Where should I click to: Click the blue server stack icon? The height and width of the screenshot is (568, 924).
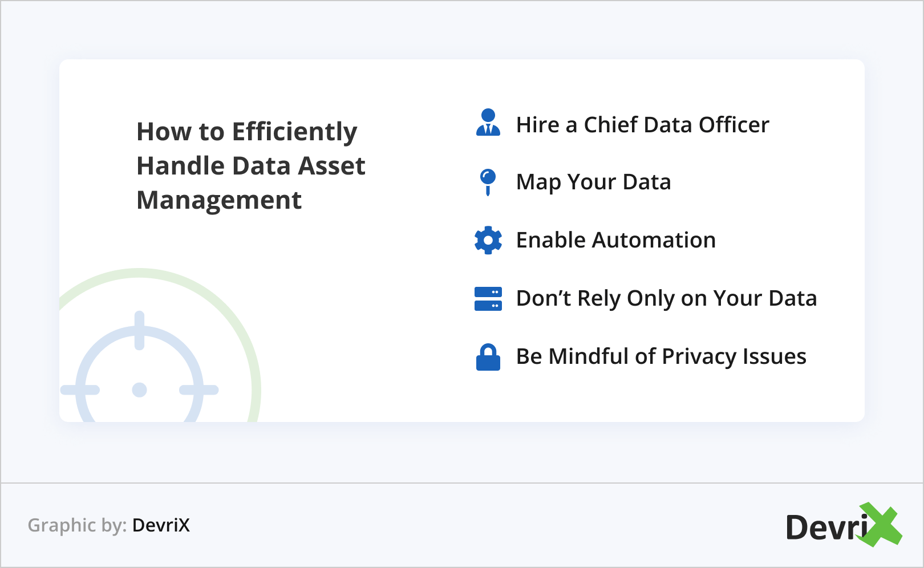[488, 298]
